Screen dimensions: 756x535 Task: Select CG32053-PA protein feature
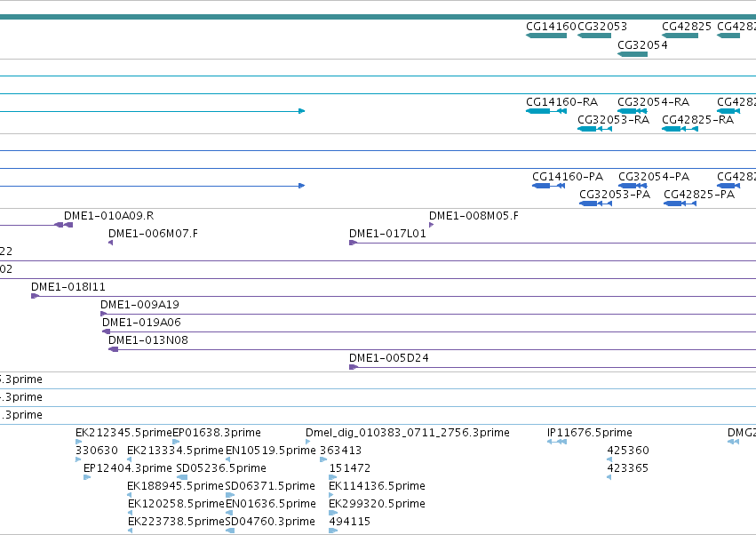(595, 204)
